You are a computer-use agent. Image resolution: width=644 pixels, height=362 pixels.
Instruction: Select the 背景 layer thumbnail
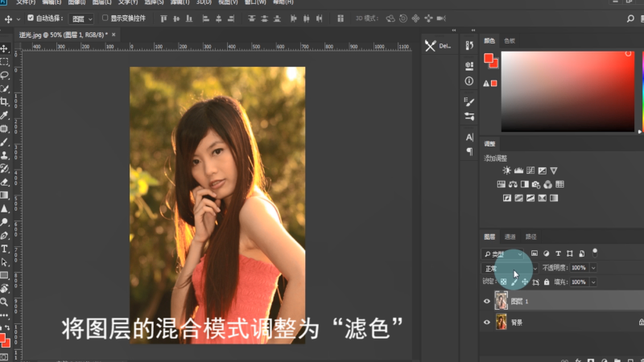501,323
